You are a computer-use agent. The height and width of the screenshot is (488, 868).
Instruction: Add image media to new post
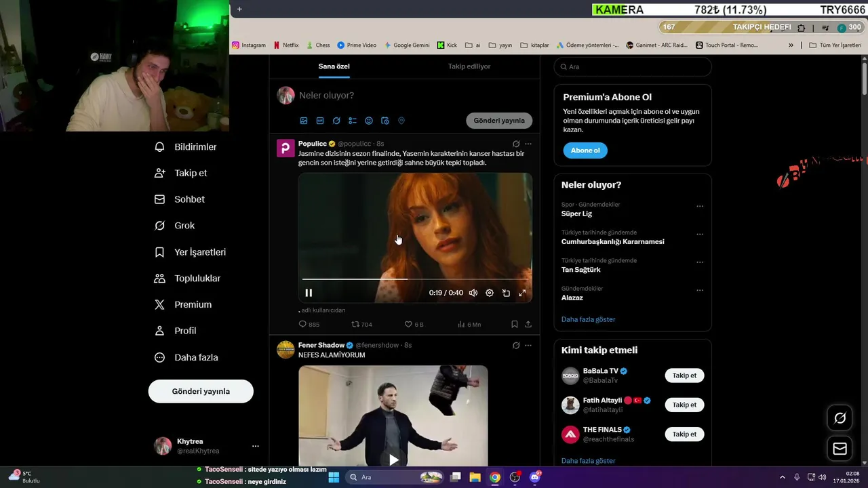(304, 121)
